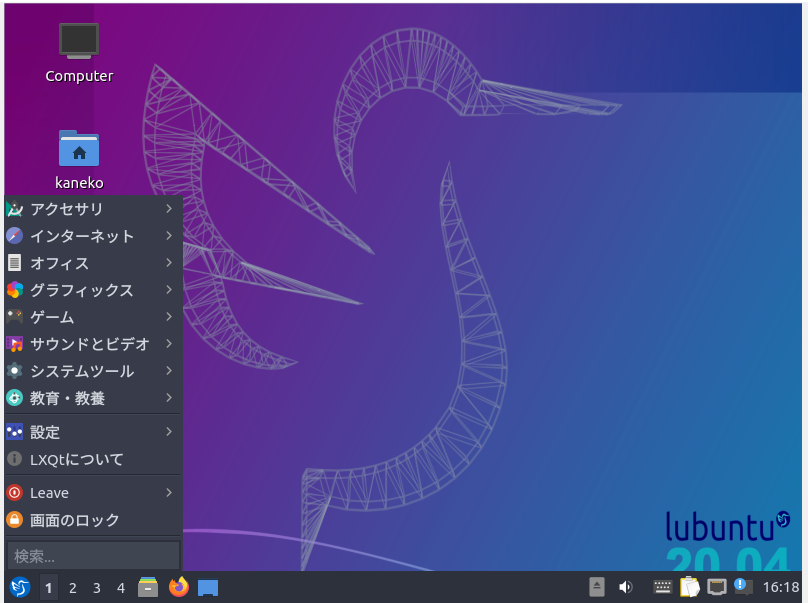Image resolution: width=808 pixels, height=603 pixels.
Task: Open the インターネット menu entry
Action: (93, 236)
